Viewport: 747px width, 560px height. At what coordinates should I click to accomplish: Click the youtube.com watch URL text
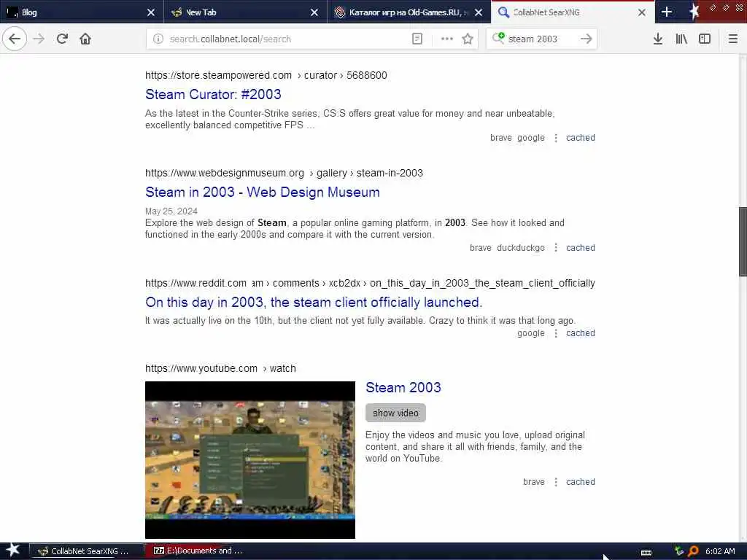220,368
